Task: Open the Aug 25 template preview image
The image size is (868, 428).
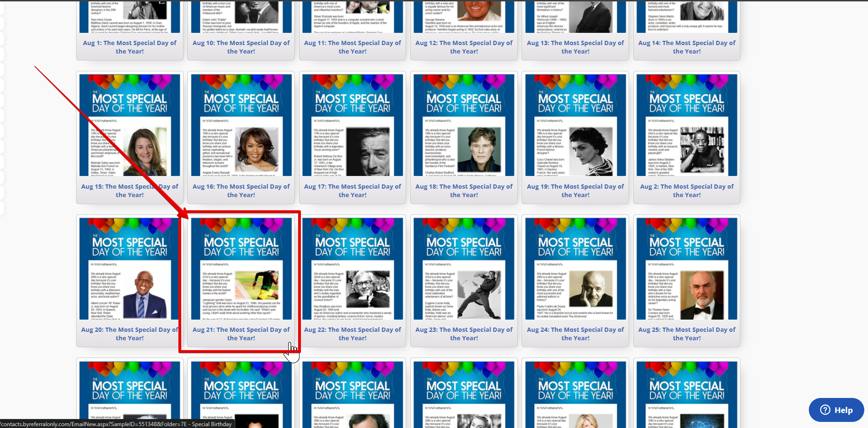Action: coord(687,268)
